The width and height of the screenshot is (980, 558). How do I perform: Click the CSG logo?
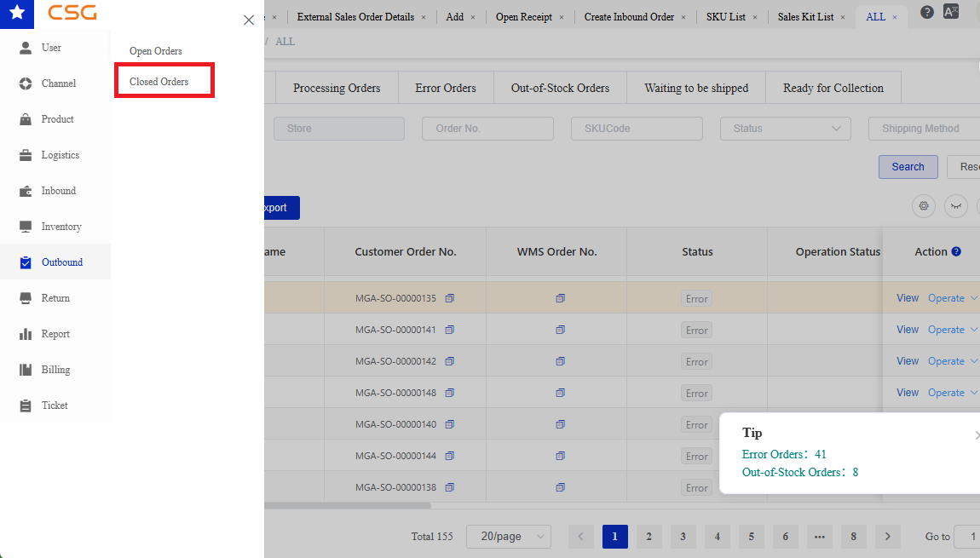(72, 12)
